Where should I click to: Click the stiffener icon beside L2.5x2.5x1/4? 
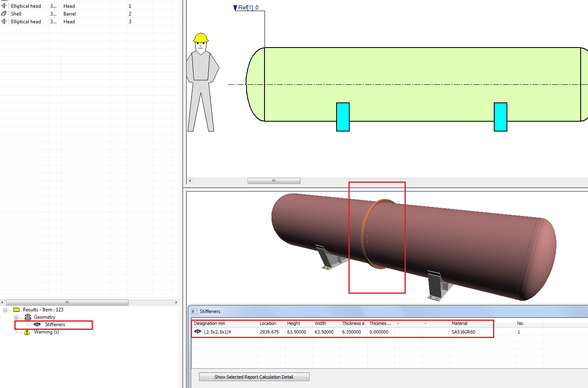point(197,332)
